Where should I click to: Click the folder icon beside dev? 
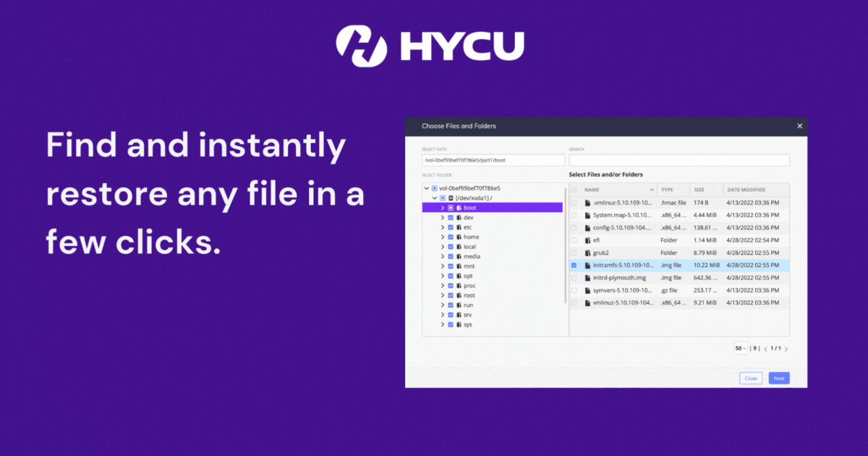pos(459,218)
